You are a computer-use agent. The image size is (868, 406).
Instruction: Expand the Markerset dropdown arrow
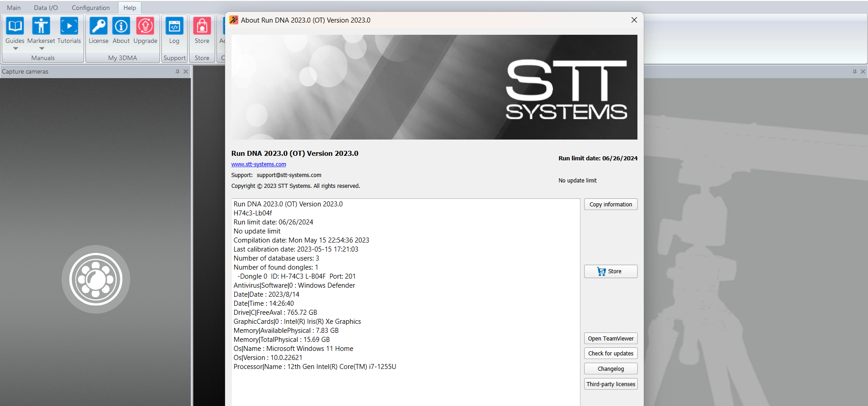[42, 48]
